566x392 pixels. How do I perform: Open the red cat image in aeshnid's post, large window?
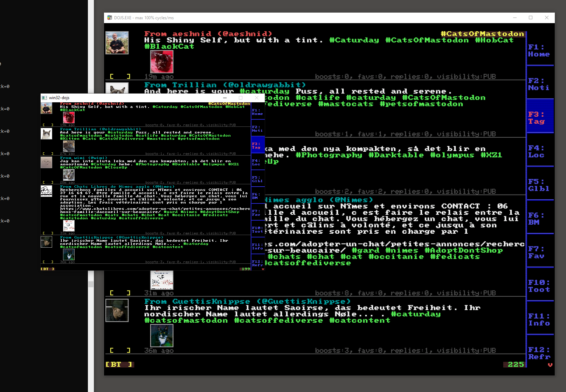(x=161, y=62)
